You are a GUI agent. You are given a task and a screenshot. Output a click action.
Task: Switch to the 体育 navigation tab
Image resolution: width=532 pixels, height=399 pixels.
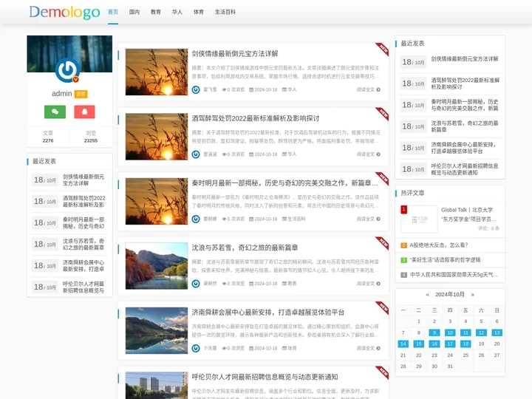199,13
